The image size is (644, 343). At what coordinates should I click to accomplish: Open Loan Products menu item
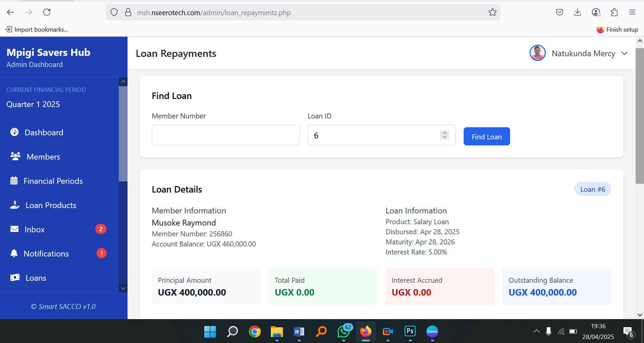(51, 205)
